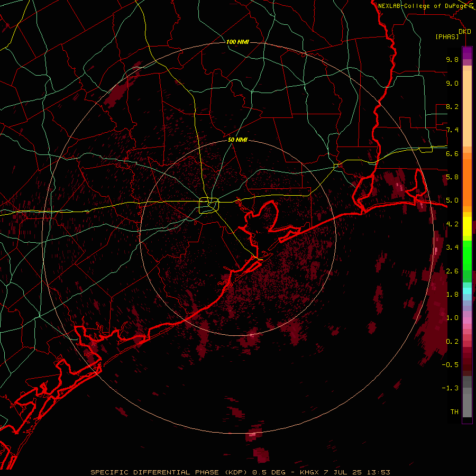Click the purple segment atop the color bar

[467, 53]
